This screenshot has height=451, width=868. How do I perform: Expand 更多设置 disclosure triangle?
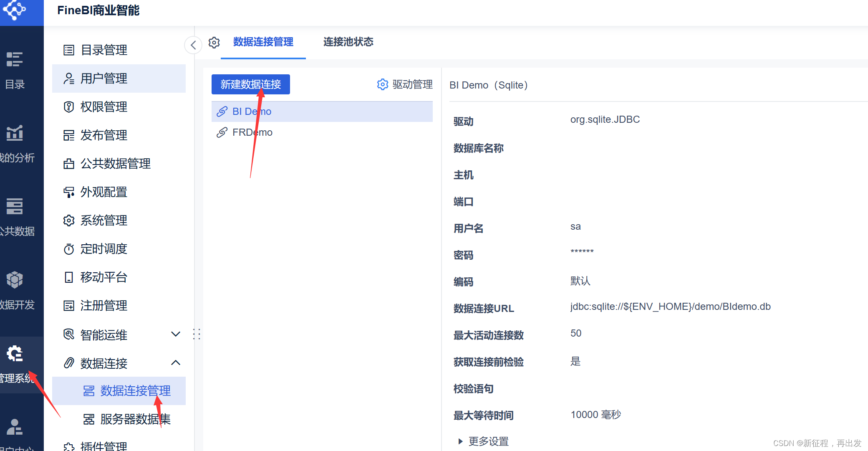tap(460, 441)
